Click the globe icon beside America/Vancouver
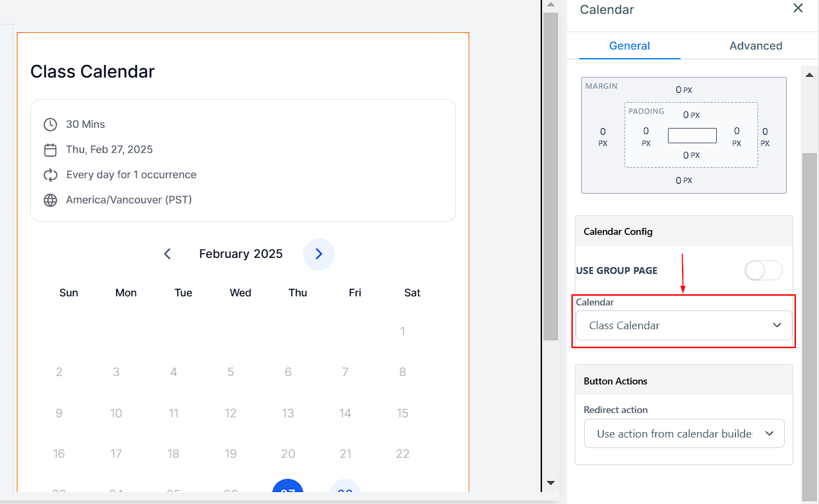This screenshot has width=819, height=504. tap(50, 200)
